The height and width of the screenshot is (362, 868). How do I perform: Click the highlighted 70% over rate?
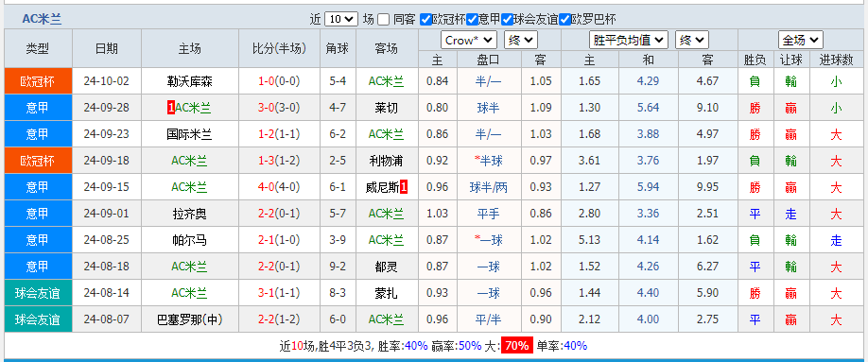pos(517,346)
